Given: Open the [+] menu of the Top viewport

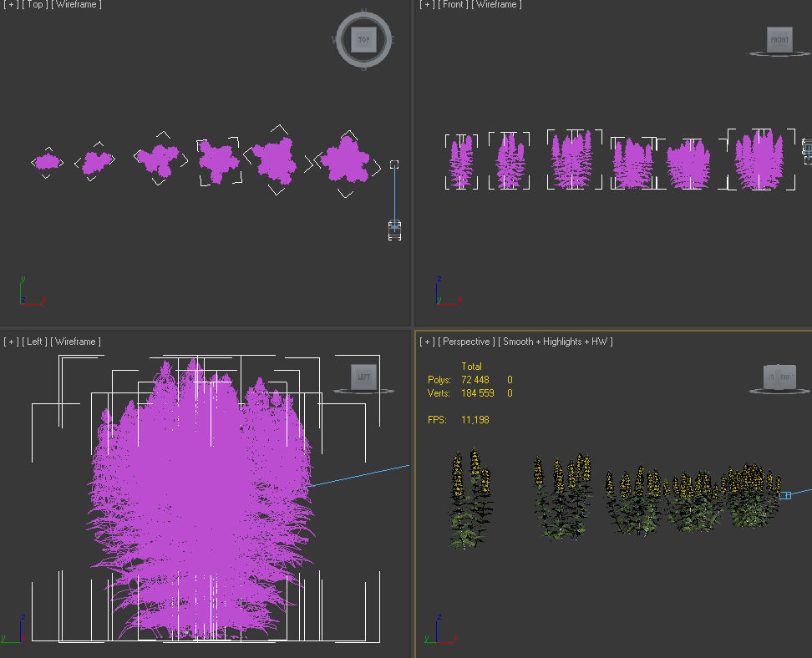Looking at the screenshot, I should pos(11,5).
